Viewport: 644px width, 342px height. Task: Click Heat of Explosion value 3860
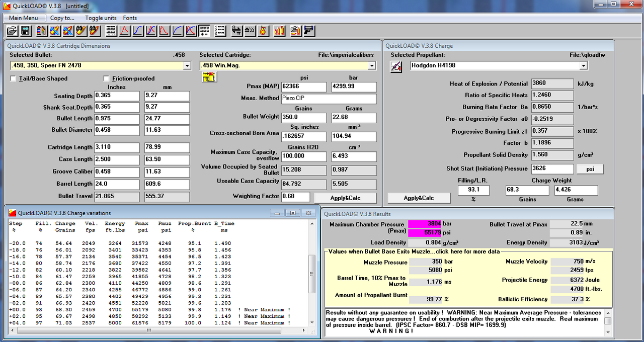tap(552, 83)
